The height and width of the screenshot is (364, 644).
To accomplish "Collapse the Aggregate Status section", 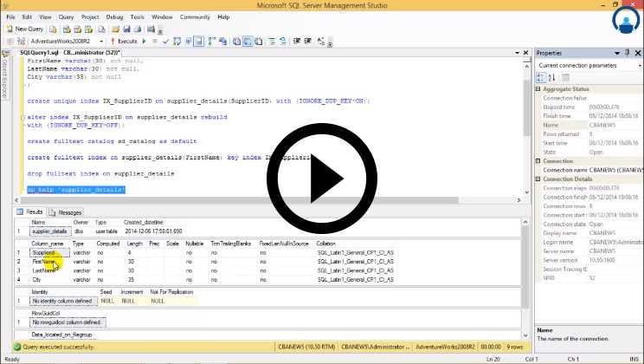I will 538,89.
